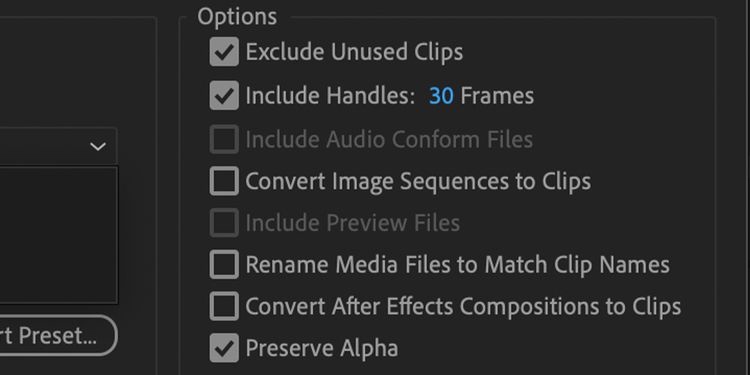Turn off the Preserve Alpha checkbox
Viewport: 750px width, 375px height.
click(x=224, y=348)
